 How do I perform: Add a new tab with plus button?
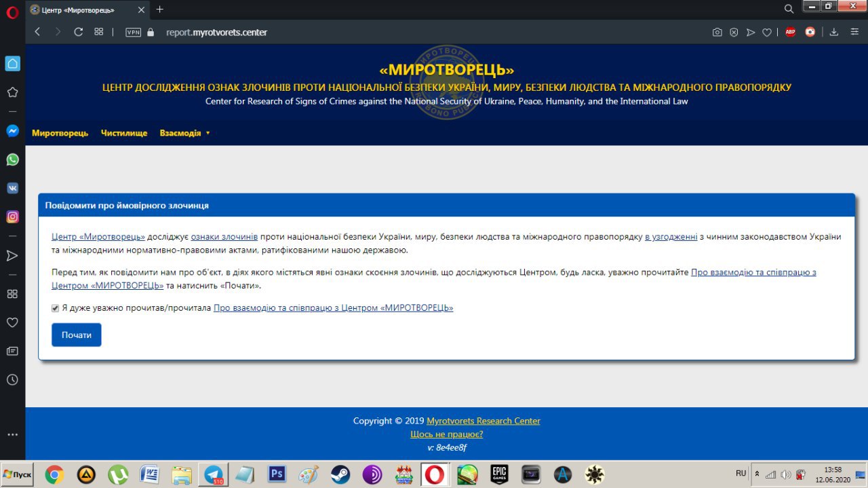click(160, 9)
